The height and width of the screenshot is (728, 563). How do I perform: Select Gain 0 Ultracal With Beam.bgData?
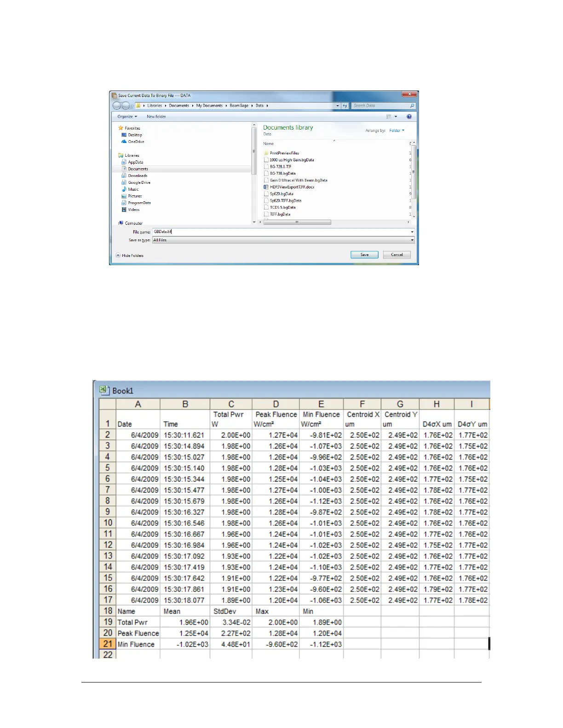299,180
